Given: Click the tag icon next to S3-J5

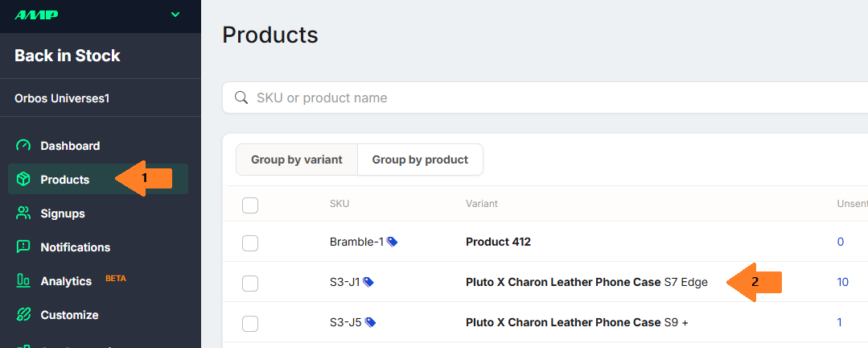Looking at the screenshot, I should [x=370, y=322].
